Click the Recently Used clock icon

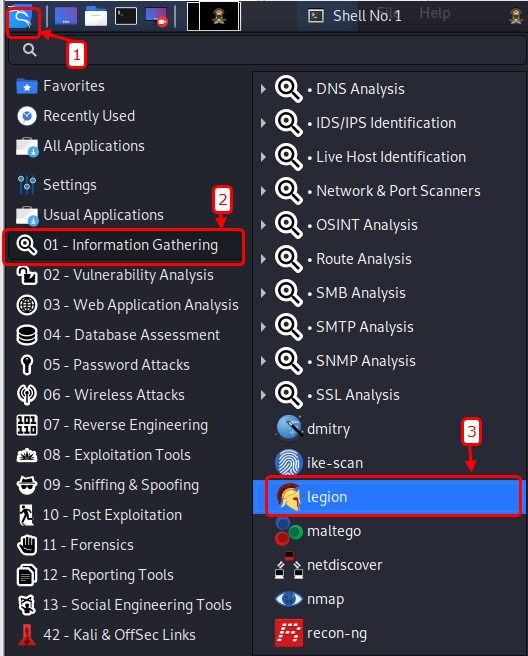click(27, 116)
